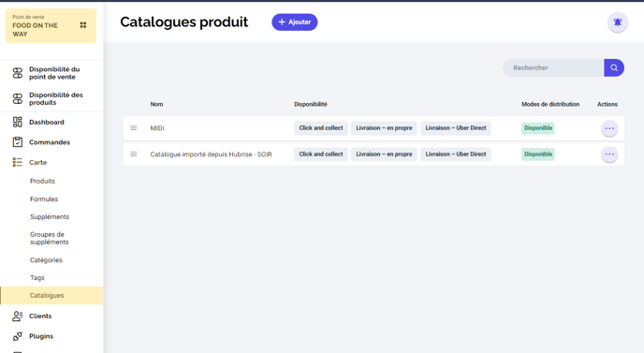Click Catalogue importé depuis Hubrise - SOIR
The image size is (644, 353).
point(212,154)
